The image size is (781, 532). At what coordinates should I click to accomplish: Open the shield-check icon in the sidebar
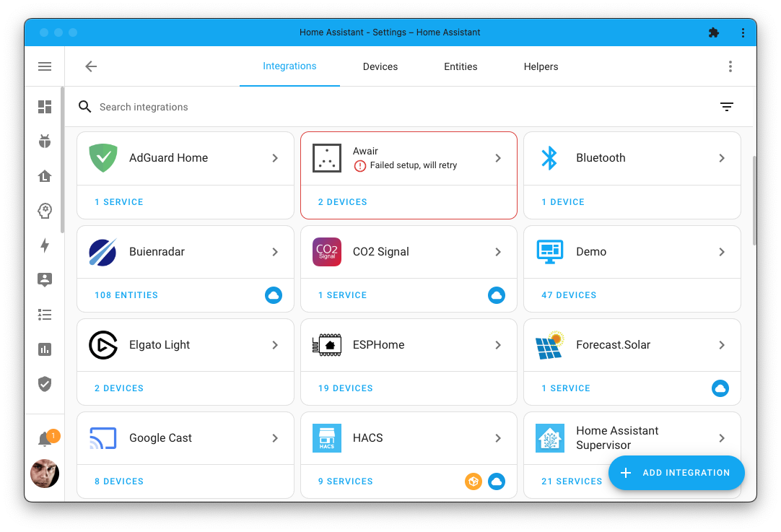44,384
